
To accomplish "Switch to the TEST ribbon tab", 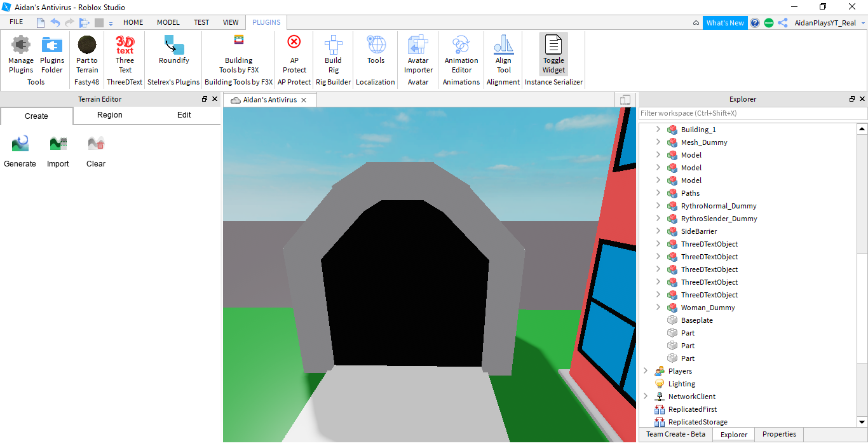I will click(x=201, y=22).
